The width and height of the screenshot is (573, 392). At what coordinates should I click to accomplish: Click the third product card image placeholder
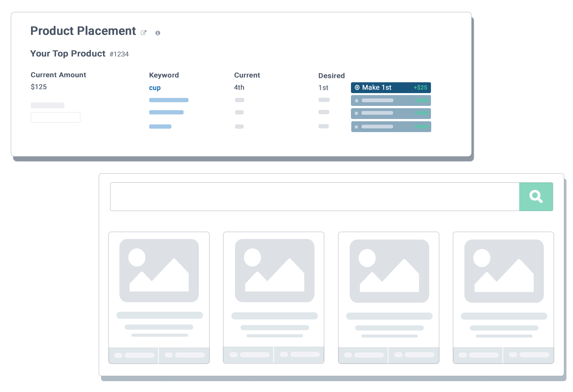[x=389, y=271]
